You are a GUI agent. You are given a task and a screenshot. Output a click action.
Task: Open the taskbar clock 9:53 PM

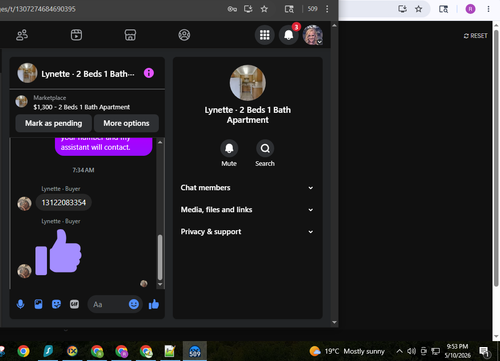457,351
